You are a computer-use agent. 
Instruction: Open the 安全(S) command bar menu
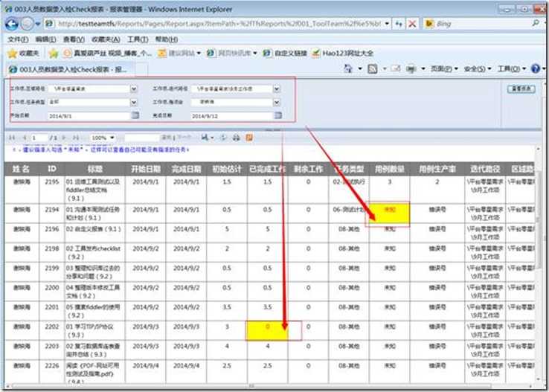pos(478,68)
